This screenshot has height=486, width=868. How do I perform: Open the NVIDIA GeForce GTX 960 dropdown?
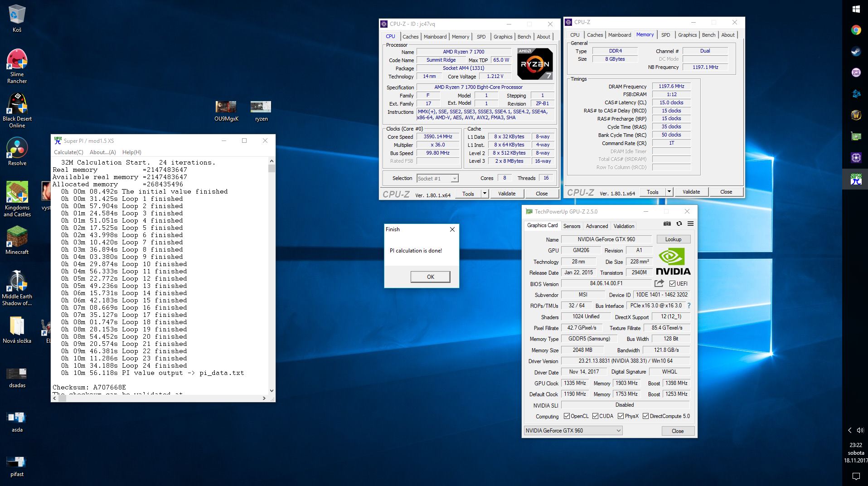pos(573,431)
